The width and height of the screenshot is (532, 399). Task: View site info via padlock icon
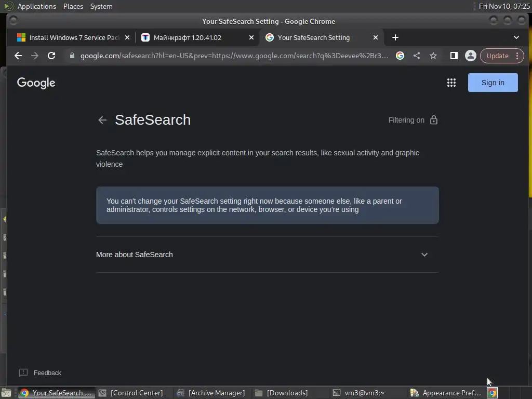[72, 56]
